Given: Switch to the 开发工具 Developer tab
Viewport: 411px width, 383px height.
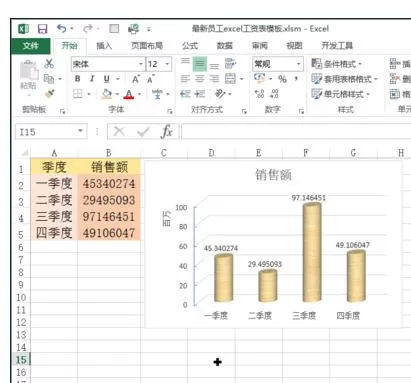Looking at the screenshot, I should click(337, 46).
